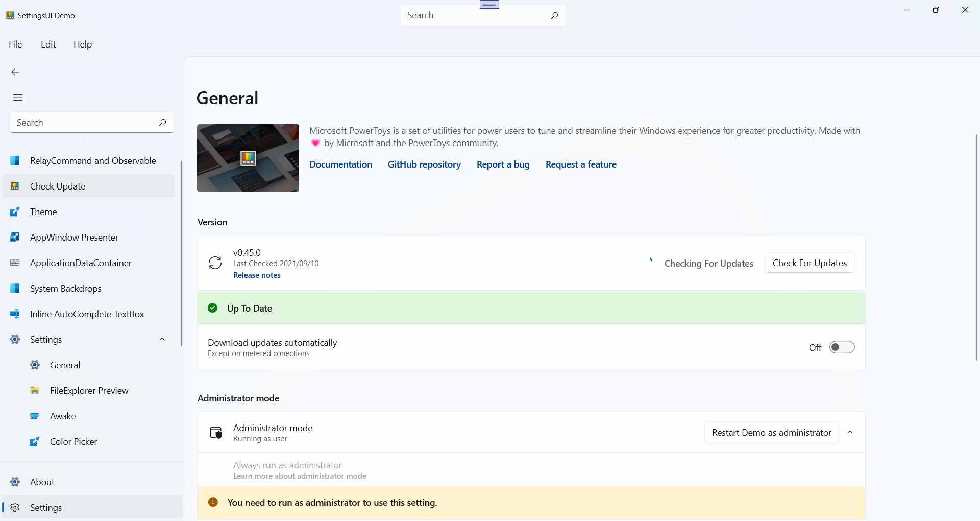Click the Color Picker sidebar icon

35,442
